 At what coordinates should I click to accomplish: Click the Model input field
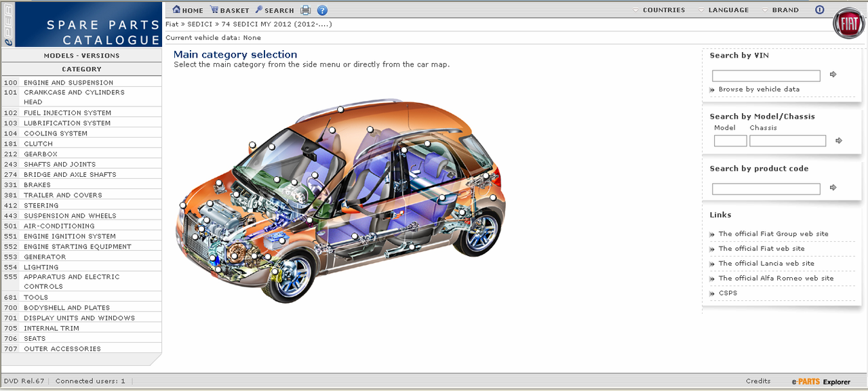(730, 141)
